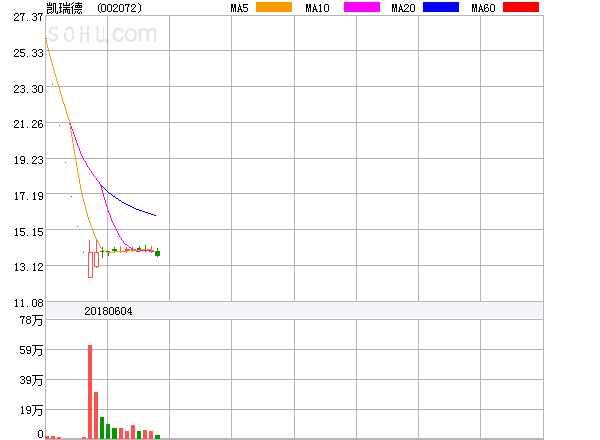Click the 19.23 price axis label
Viewport: 600px width, 440px height.
pyautogui.click(x=28, y=160)
